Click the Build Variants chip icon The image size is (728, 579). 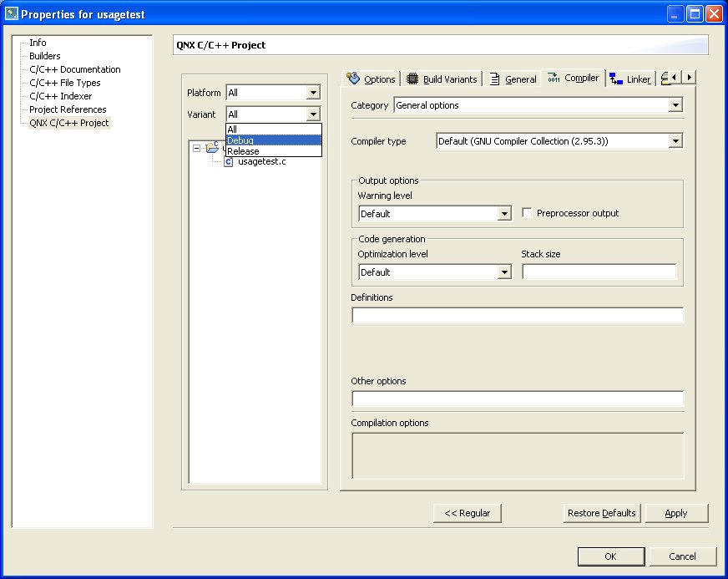[412, 79]
